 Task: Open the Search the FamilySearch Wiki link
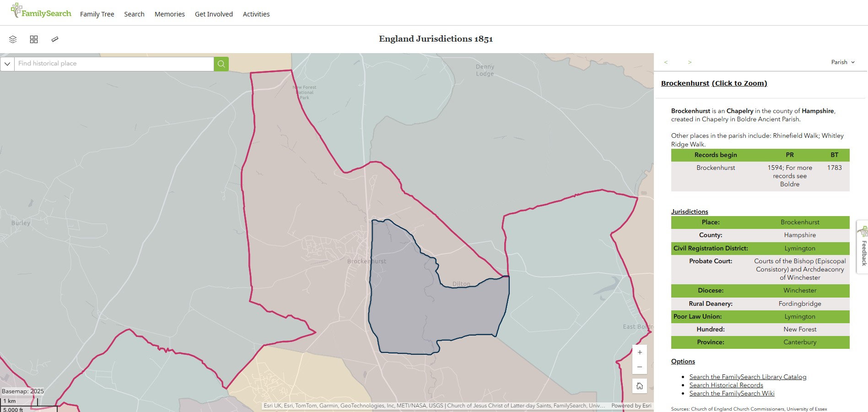coord(732,393)
